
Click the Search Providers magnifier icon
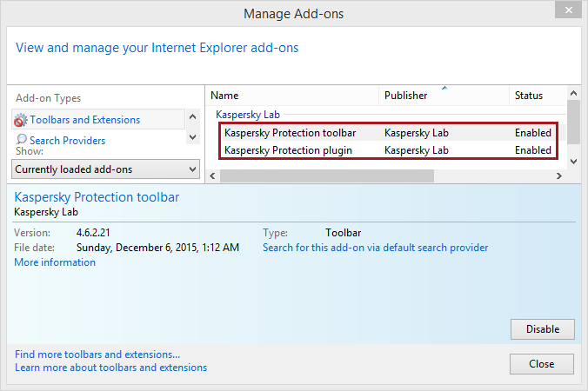pos(22,139)
